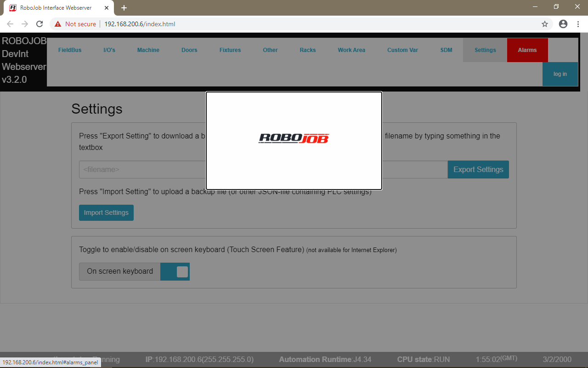Click the address bar URL

tap(140, 24)
